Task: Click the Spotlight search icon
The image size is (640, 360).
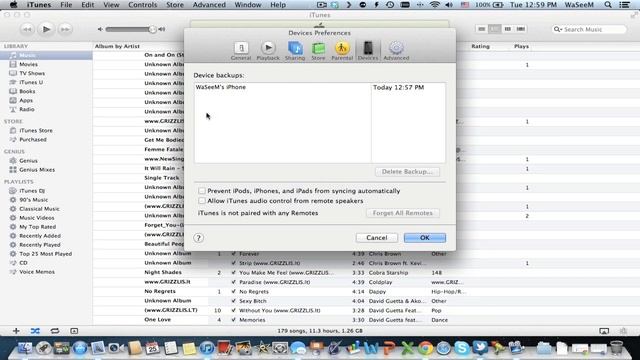Action: click(608, 5)
